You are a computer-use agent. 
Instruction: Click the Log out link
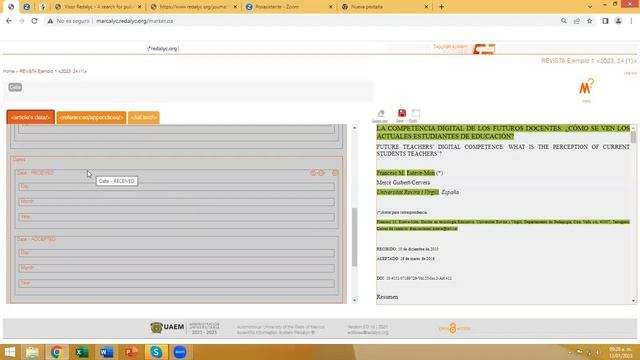tap(630, 73)
